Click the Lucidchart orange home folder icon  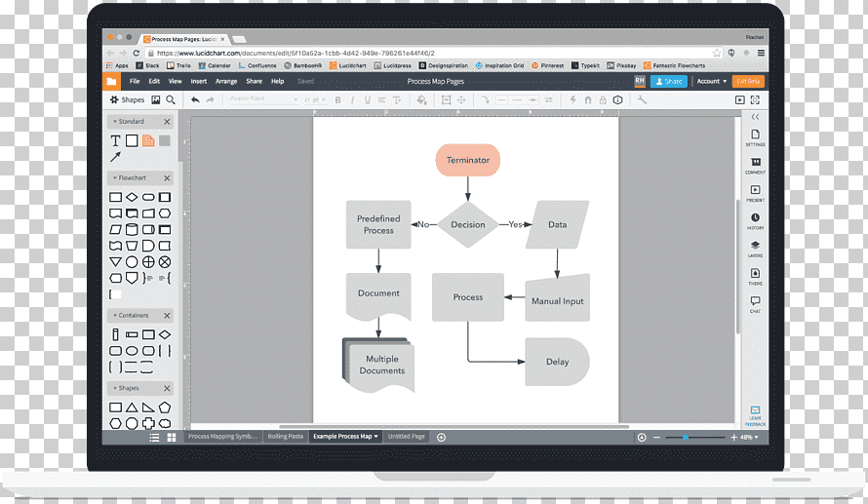(111, 81)
